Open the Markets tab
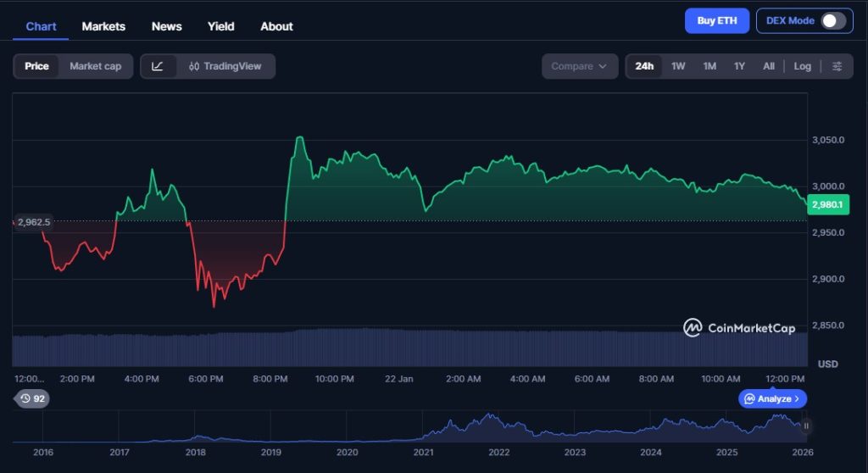868x473 pixels. click(x=103, y=26)
